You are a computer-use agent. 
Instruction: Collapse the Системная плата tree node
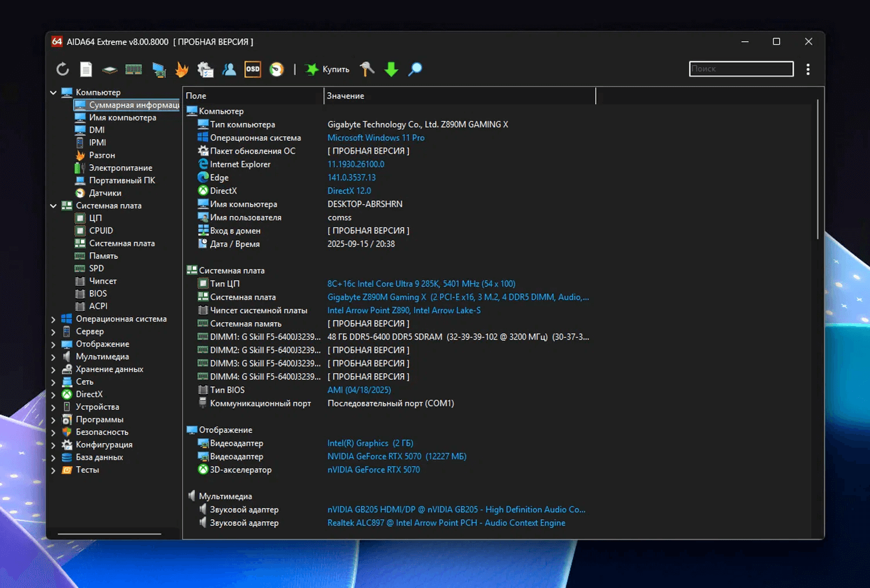(x=53, y=206)
